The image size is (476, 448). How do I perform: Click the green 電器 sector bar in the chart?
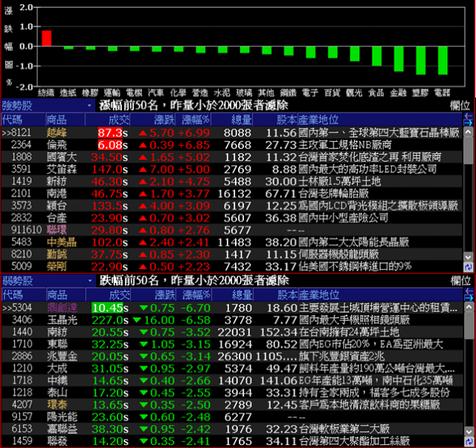point(443,60)
